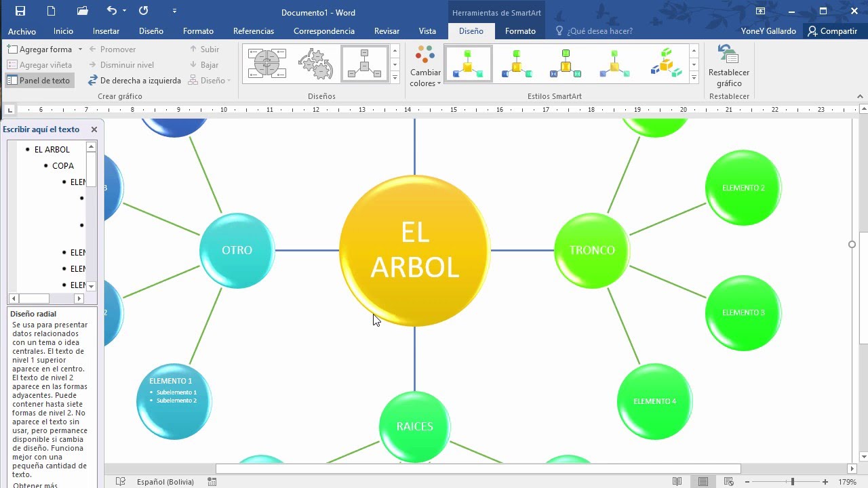This screenshot has width=868, height=488.
Task: Expand the Estilos SmartArt gallery more arrow
Action: click(694, 78)
